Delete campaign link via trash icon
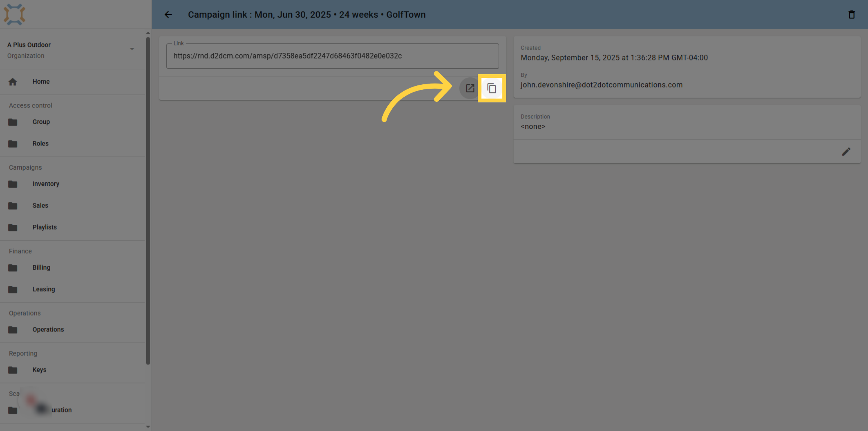This screenshot has width=868, height=431. tap(852, 14)
